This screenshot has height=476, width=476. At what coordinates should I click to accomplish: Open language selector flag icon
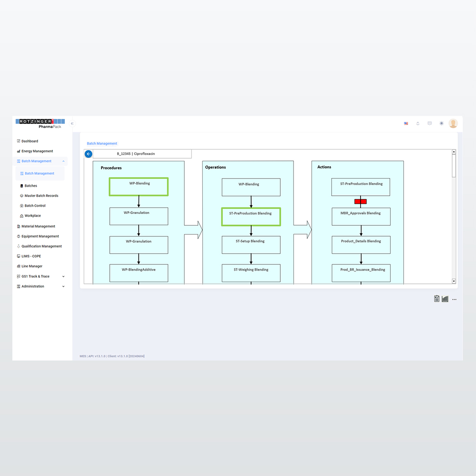(406, 123)
